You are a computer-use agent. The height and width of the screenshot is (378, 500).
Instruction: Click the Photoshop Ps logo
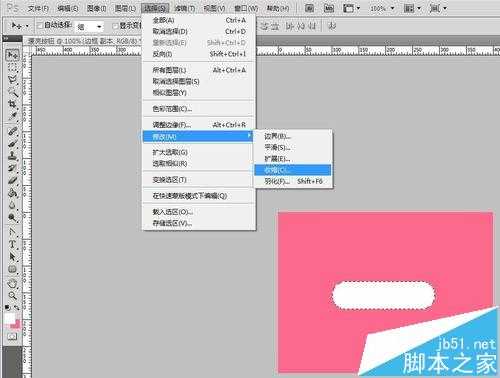pos(12,8)
